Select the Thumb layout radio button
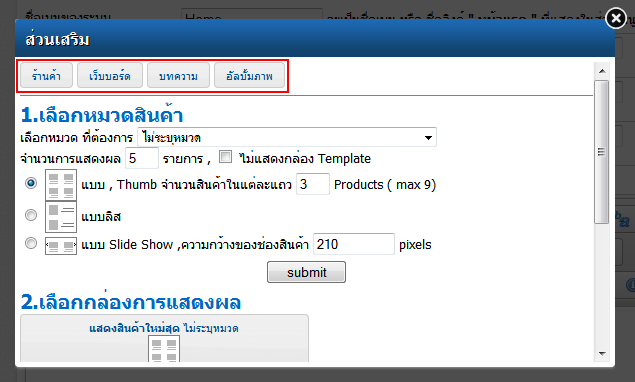635x382 pixels. pyautogui.click(x=31, y=183)
